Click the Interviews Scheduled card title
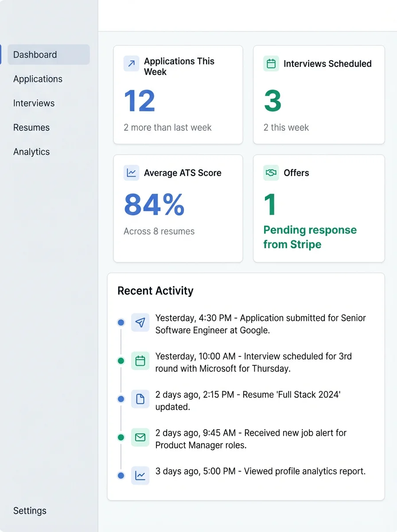397x532 pixels. click(327, 64)
